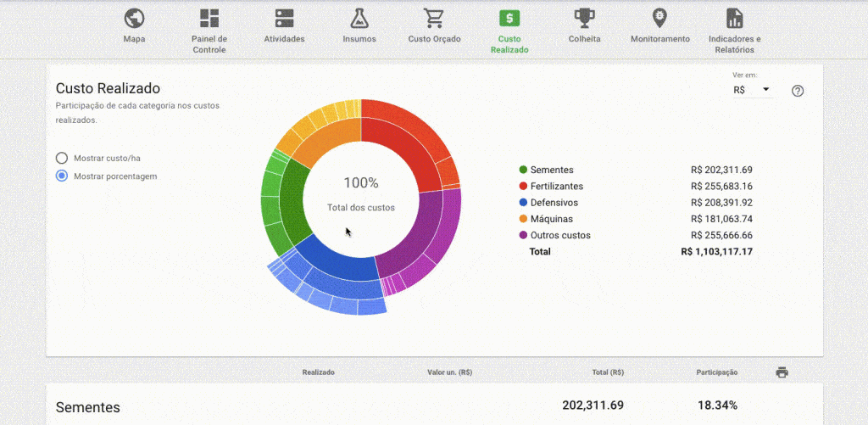Open Painel de Controle dashboard icon

point(209,19)
